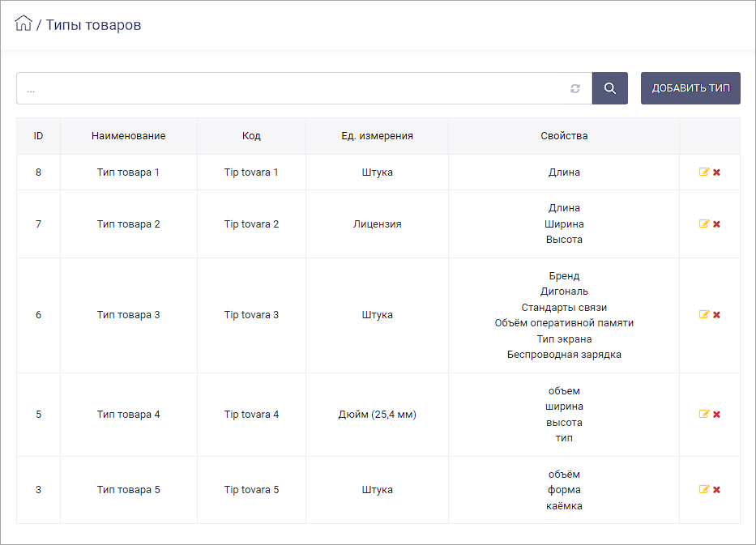The image size is (756, 545).
Task: Delete Тип товара 3 row
Action: click(716, 315)
